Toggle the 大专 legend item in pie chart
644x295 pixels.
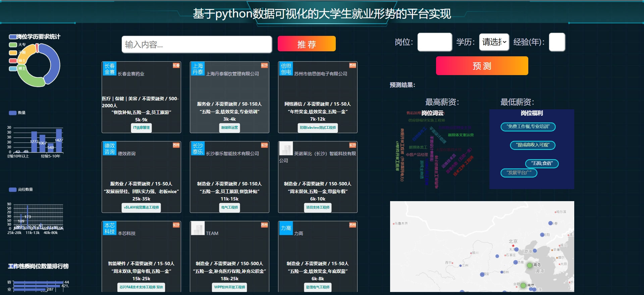(x=17, y=45)
